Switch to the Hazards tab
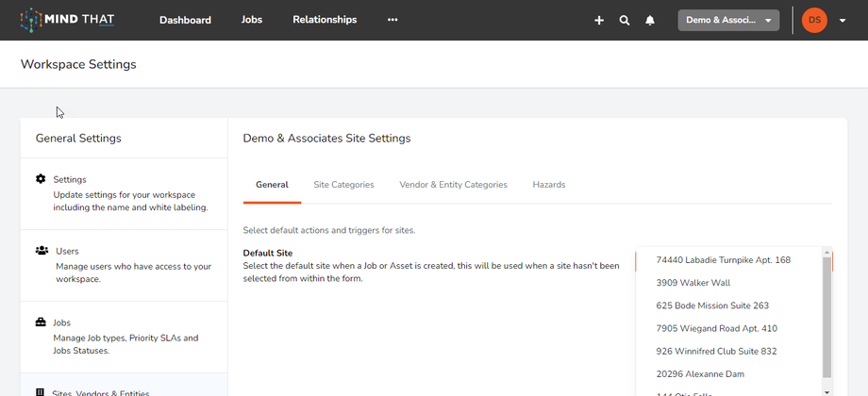This screenshot has height=396, width=868. (549, 185)
